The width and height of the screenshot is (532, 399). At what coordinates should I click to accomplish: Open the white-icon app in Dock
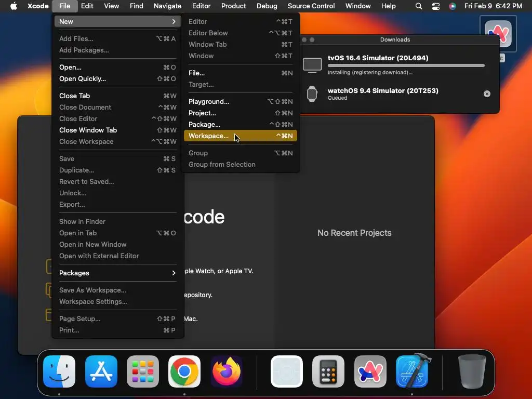(x=287, y=371)
